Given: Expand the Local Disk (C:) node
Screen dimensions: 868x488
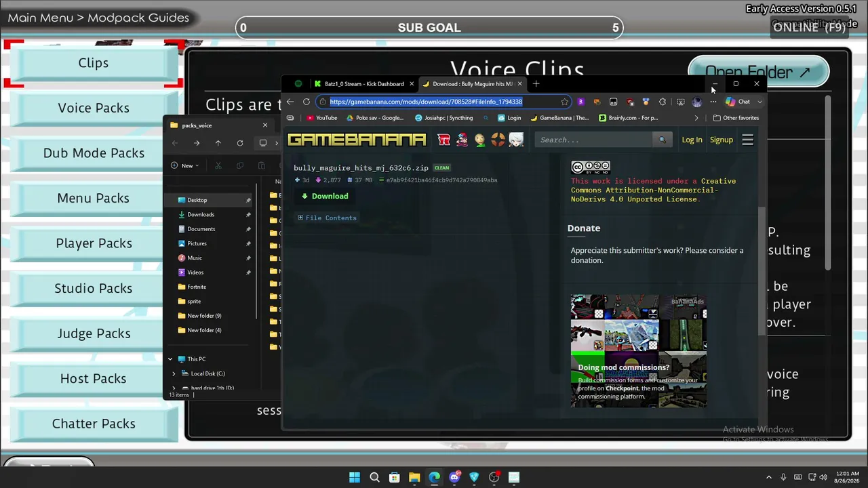Looking at the screenshot, I should [174, 373].
